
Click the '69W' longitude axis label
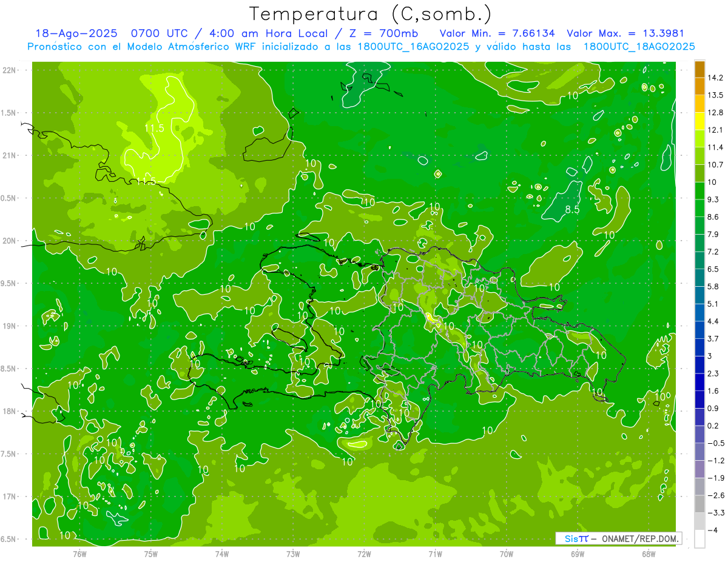tap(578, 554)
